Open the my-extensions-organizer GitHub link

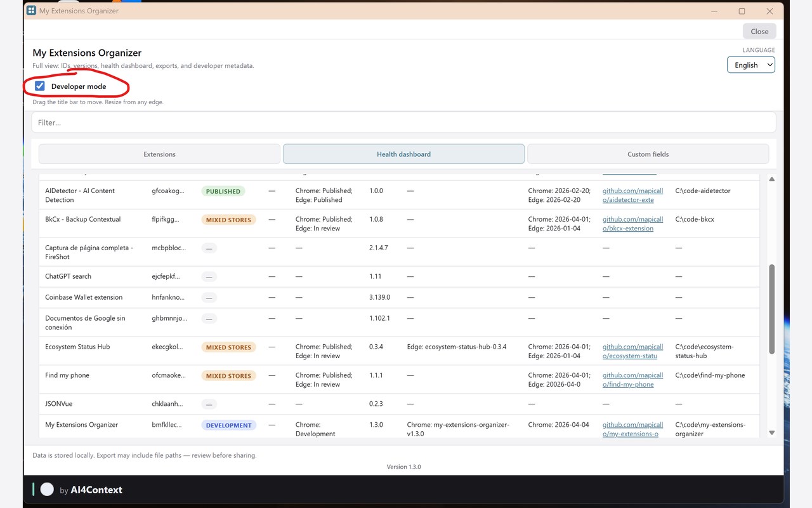632,429
